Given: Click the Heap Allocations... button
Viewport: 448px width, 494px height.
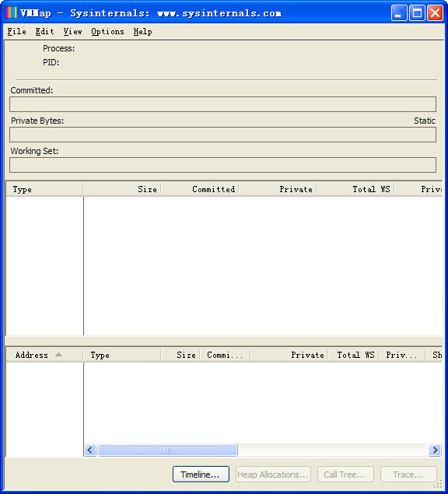Looking at the screenshot, I should pos(273,474).
